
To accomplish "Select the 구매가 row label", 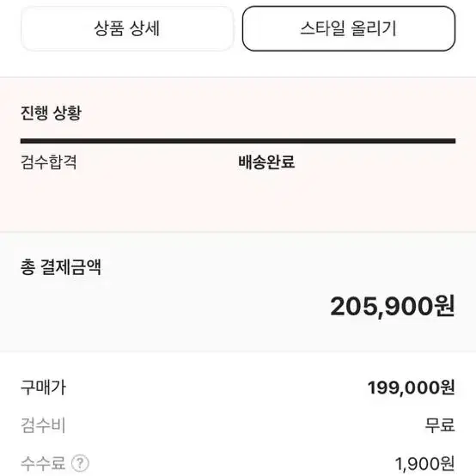I will tap(43, 388).
